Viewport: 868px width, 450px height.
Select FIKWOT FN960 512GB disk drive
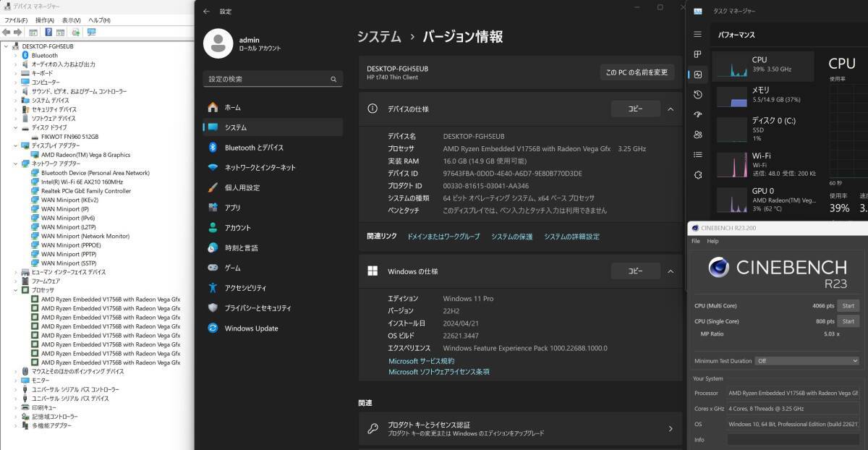coord(69,136)
